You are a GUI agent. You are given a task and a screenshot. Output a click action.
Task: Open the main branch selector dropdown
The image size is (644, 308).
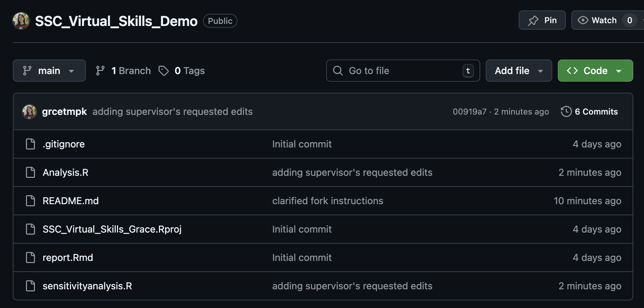click(49, 71)
